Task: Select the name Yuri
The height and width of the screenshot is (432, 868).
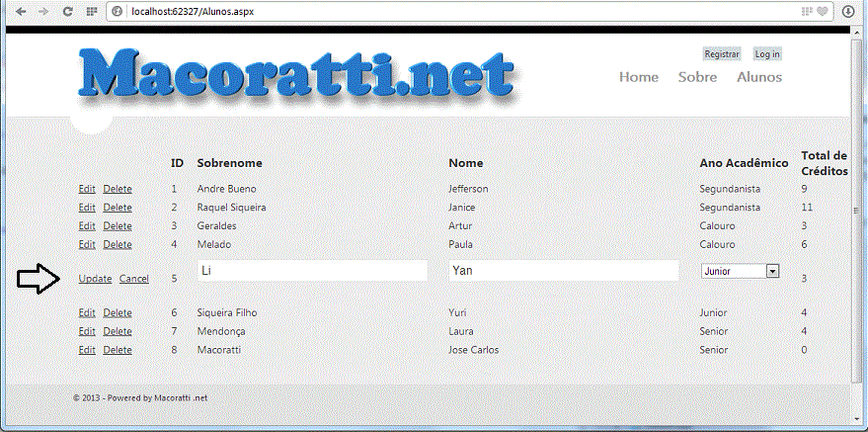Action: (457, 313)
